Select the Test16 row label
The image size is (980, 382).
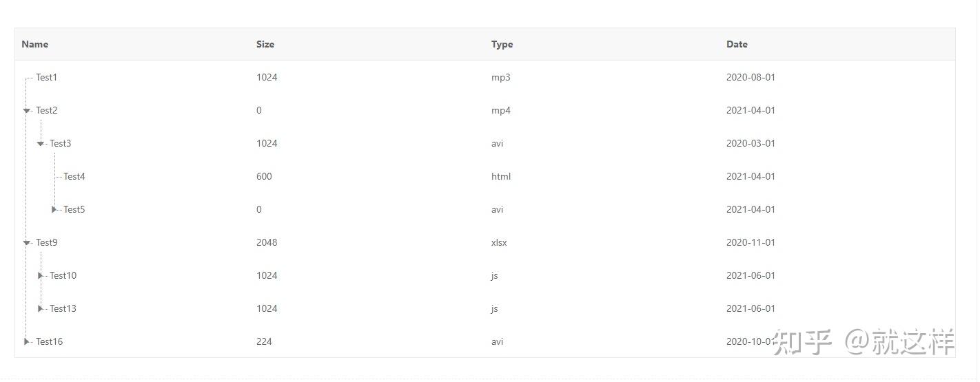click(x=49, y=341)
